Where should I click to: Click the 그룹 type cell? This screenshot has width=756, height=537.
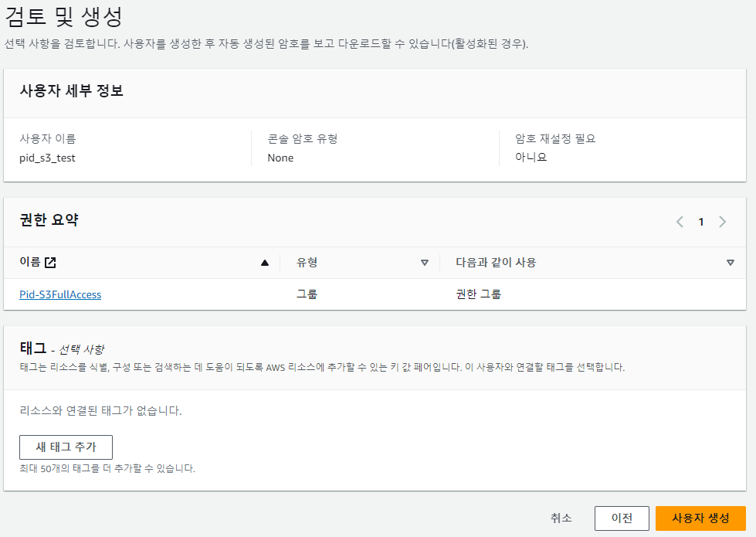[307, 294]
